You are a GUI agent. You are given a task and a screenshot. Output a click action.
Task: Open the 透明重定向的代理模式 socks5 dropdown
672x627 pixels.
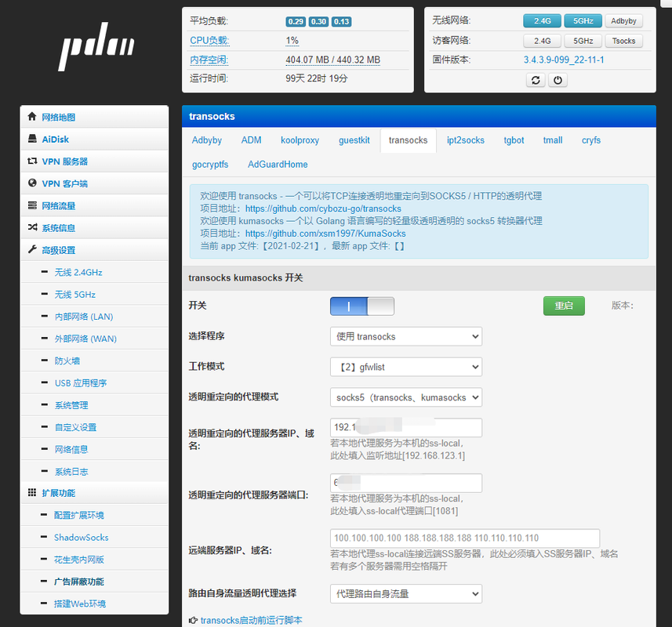(406, 397)
